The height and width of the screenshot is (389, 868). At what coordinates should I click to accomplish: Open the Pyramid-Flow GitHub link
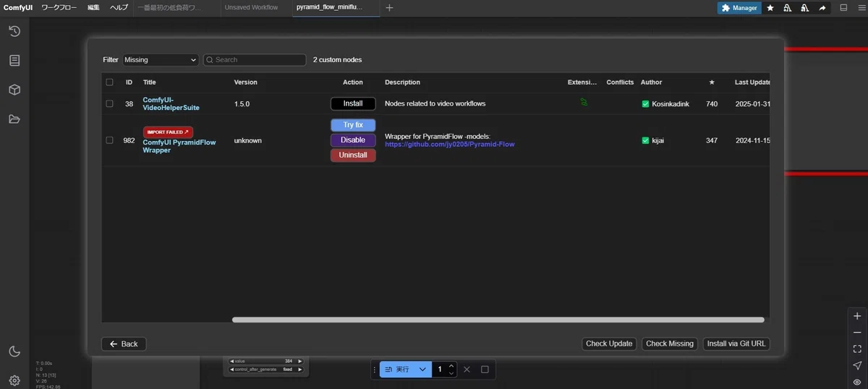pyautogui.click(x=450, y=144)
